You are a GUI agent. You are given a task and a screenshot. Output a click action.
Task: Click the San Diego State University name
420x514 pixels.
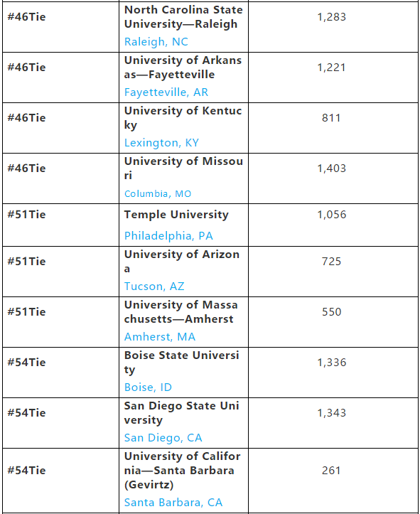click(x=181, y=413)
